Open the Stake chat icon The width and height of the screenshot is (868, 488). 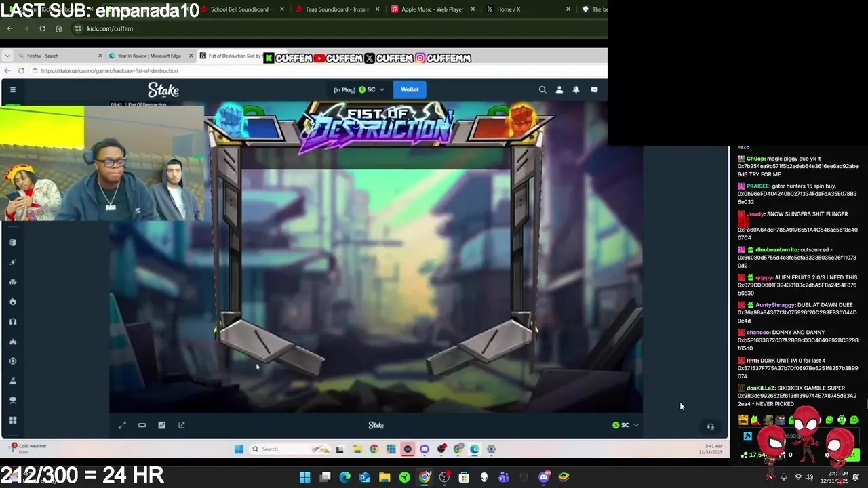(x=594, y=89)
